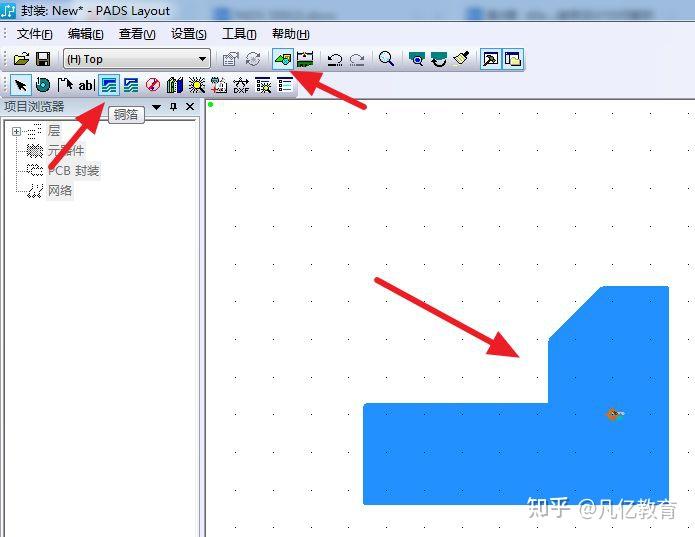The image size is (695, 537).
Task: Select the 2D Line drafting tool
Action: [x=65, y=85]
